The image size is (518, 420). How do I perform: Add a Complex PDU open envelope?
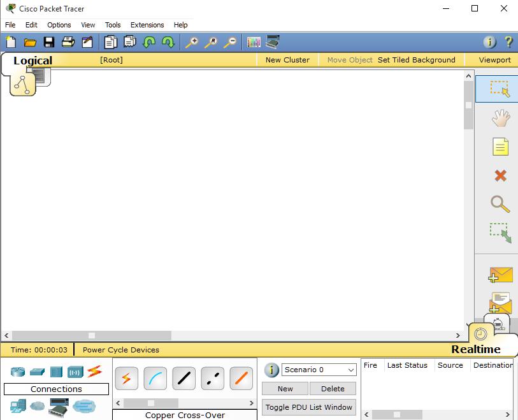(501, 302)
